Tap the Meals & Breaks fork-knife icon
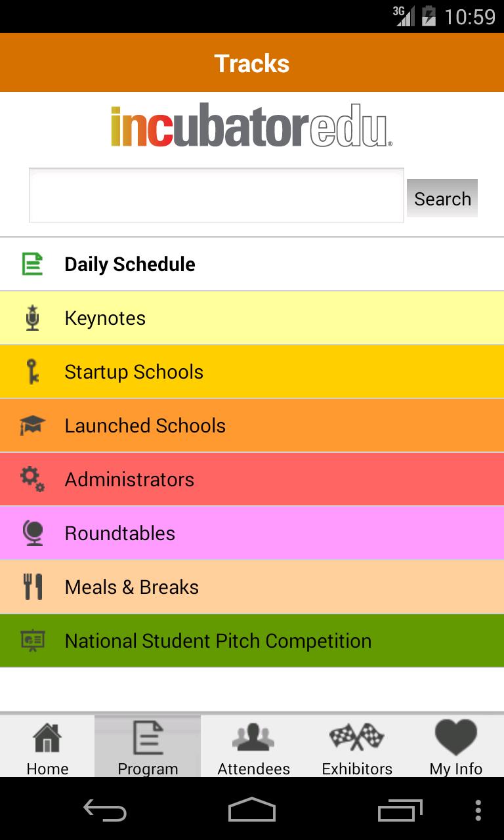Viewport: 504px width, 840px height. (32, 587)
